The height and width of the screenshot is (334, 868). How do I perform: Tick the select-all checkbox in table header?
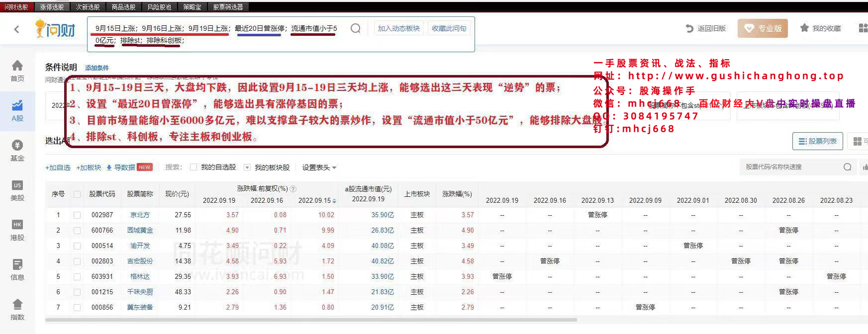pyautogui.click(x=77, y=194)
